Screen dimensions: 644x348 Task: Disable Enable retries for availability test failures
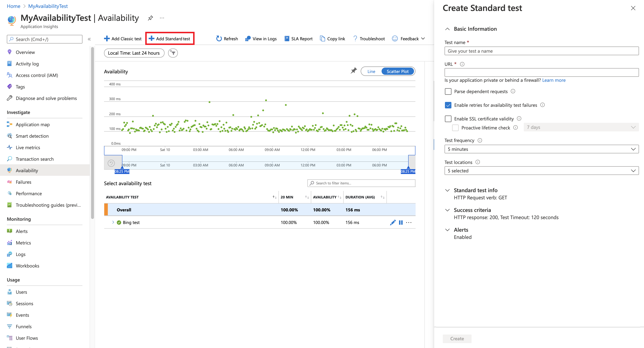point(448,105)
